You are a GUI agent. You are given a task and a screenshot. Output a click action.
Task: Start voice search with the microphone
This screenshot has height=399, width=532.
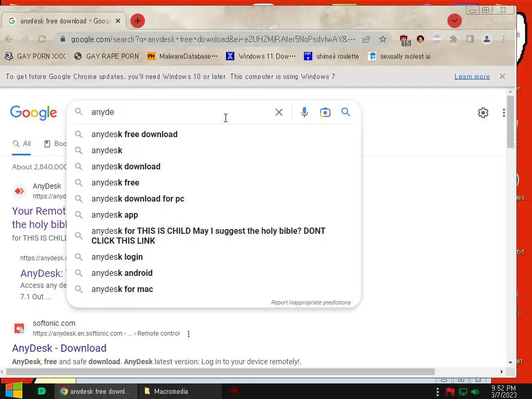tap(304, 112)
